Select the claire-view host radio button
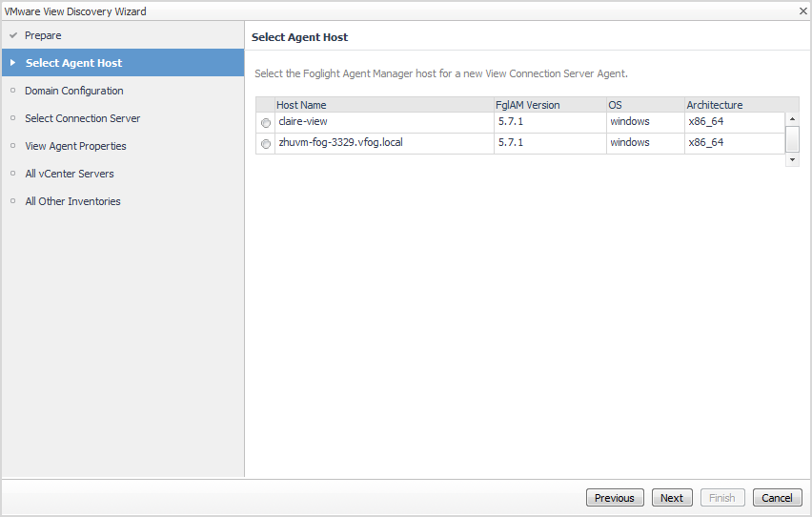This screenshot has height=517, width=812. point(266,123)
